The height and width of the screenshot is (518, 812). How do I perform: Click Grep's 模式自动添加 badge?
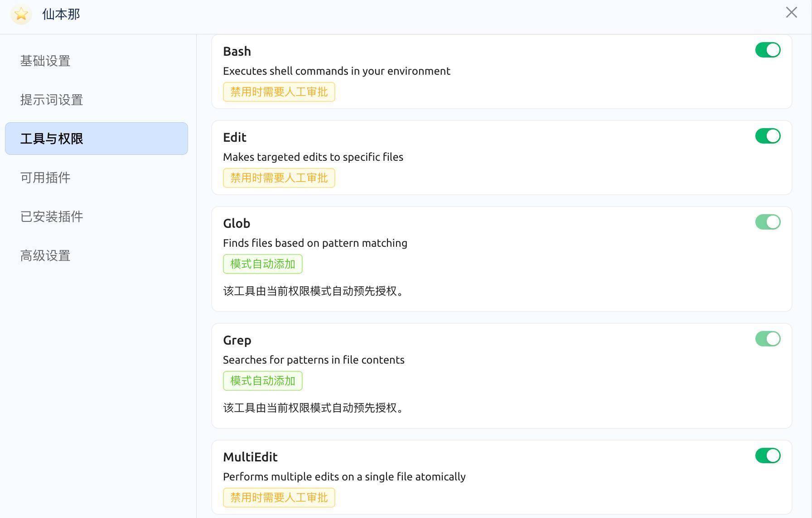pos(262,381)
